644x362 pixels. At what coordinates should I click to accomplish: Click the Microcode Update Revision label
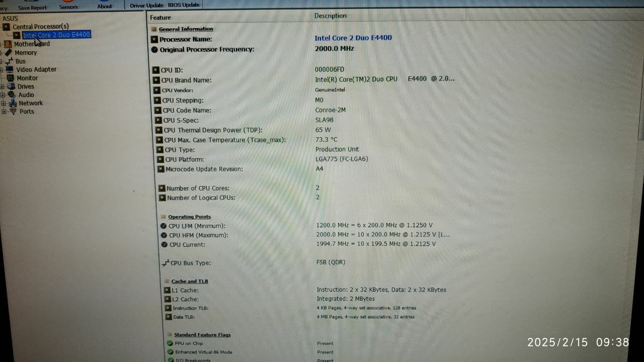click(x=204, y=169)
